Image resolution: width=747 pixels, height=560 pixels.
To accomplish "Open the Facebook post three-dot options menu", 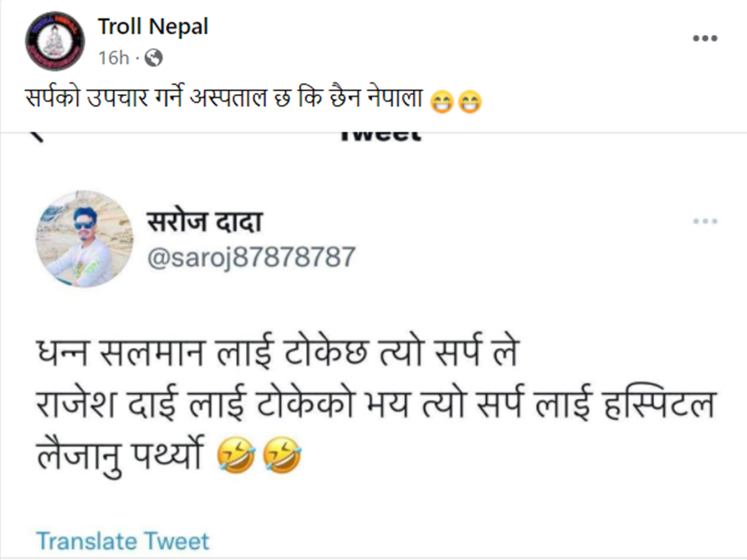I will [705, 39].
